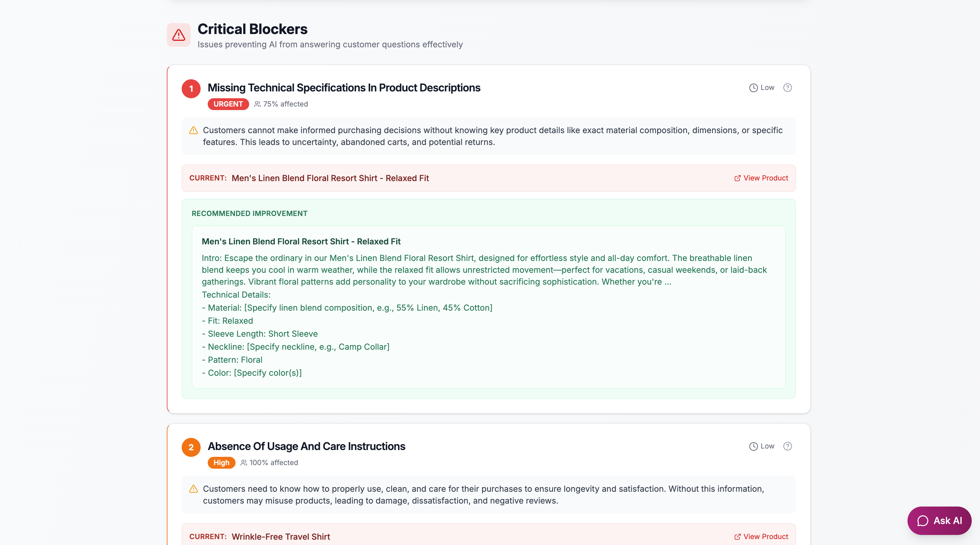The width and height of the screenshot is (980, 545).
Task: Click the clock icon beside Low on blocker 1
Action: (x=753, y=88)
